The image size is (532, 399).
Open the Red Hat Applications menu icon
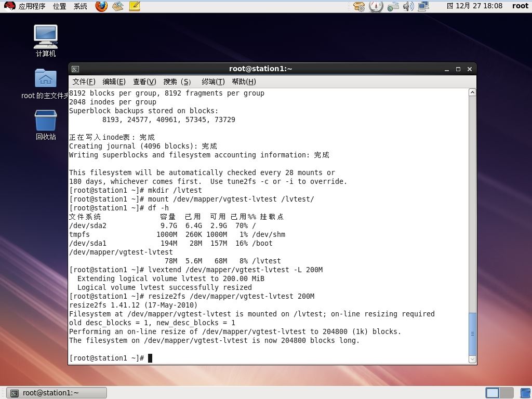click(x=9, y=6)
